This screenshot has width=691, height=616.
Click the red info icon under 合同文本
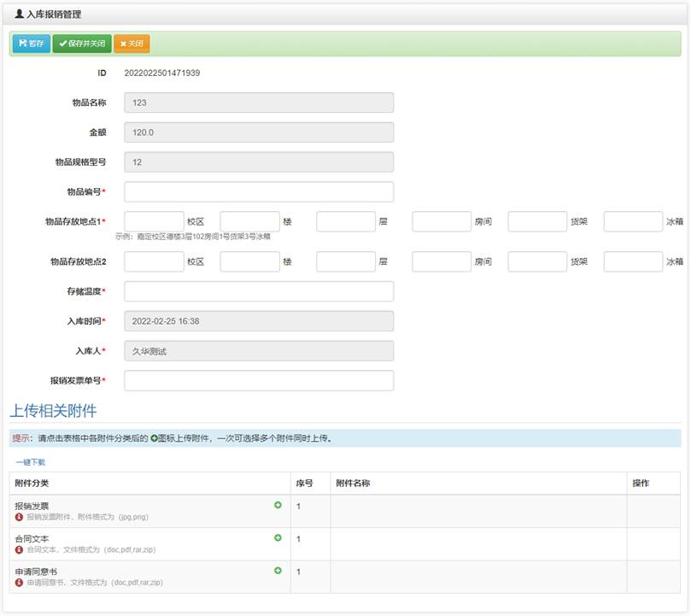[x=20, y=549]
